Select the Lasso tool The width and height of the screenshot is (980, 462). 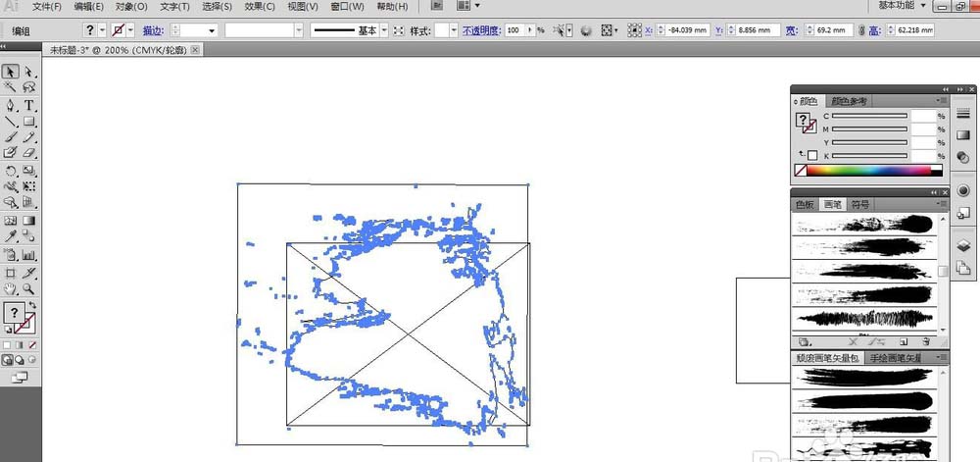[28, 87]
